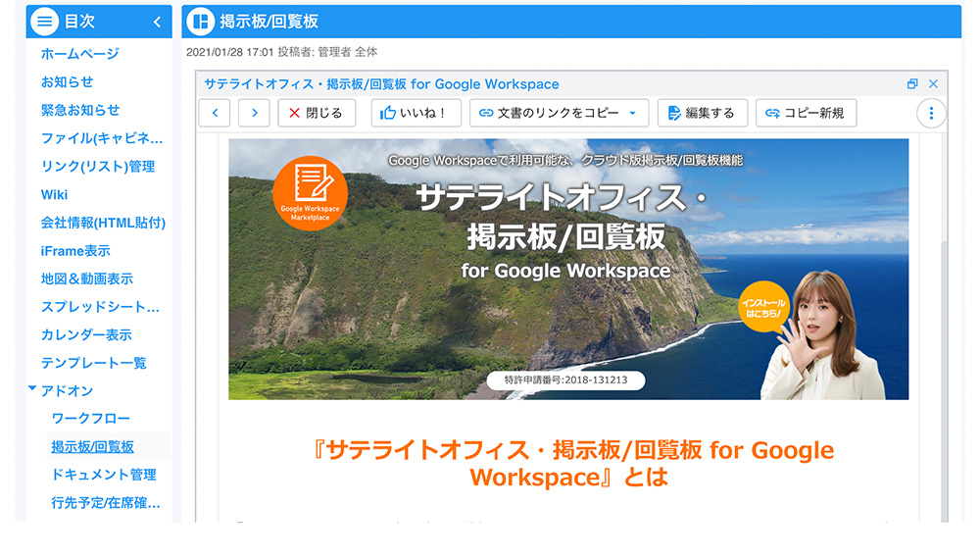Click the 特許申請番号:2018-131213 label
This screenshot has height=556, width=980.
click(565, 380)
